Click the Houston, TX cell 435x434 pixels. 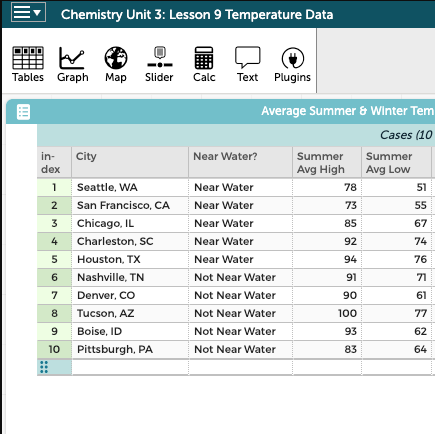(x=130, y=259)
